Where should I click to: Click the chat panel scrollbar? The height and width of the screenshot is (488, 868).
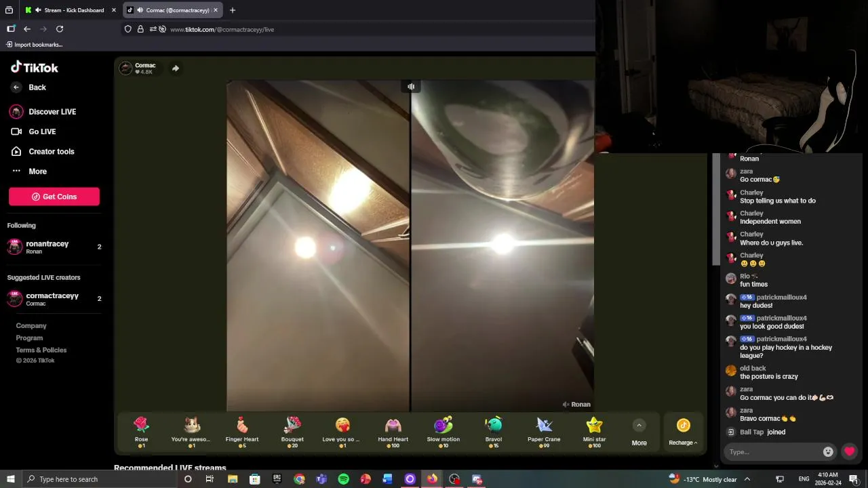pos(716,210)
